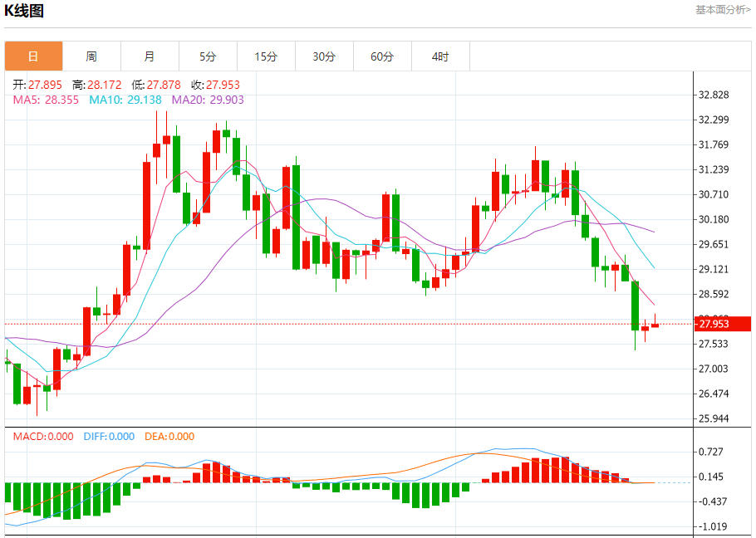The height and width of the screenshot is (538, 756).
Task: Switch to the 周 weekly tab
Action: tap(91, 56)
